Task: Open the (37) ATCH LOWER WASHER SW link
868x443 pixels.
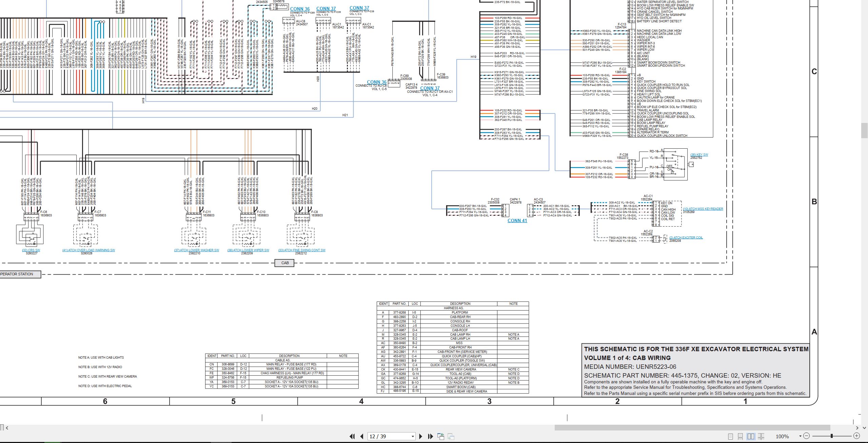Action: click(x=197, y=250)
